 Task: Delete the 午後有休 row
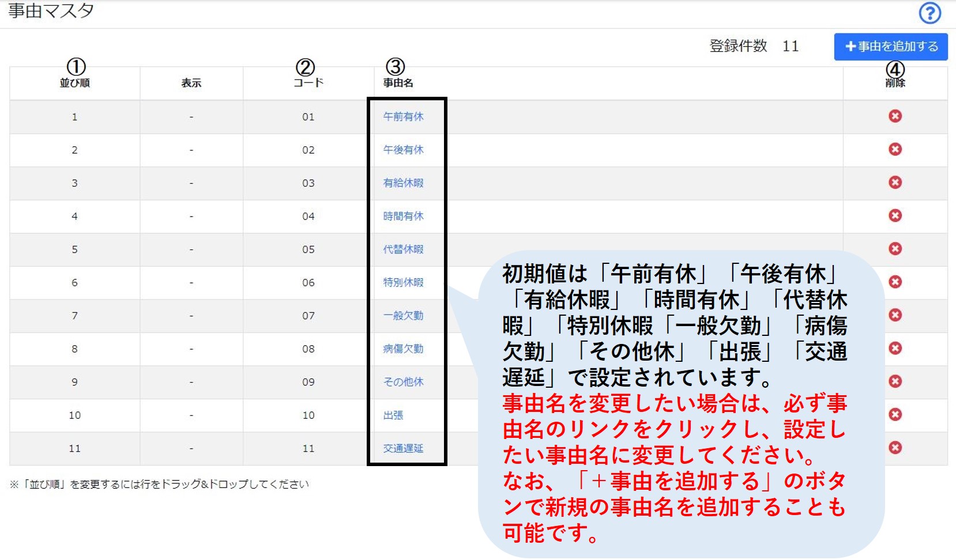895,149
